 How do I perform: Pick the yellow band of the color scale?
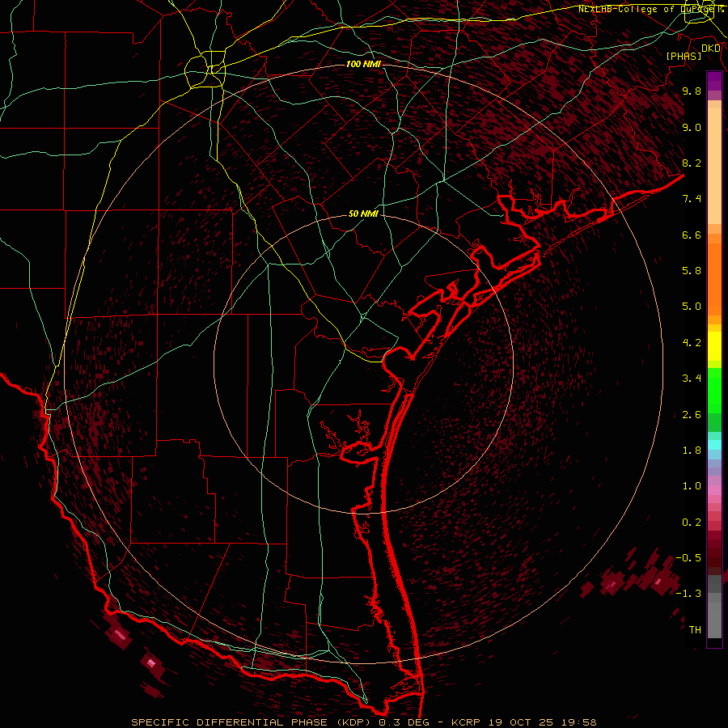point(714,346)
